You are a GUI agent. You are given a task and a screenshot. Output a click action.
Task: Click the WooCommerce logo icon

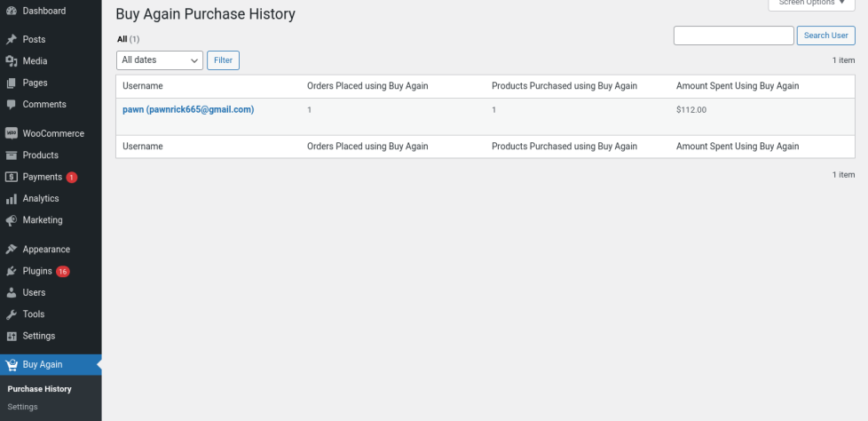pos(12,134)
